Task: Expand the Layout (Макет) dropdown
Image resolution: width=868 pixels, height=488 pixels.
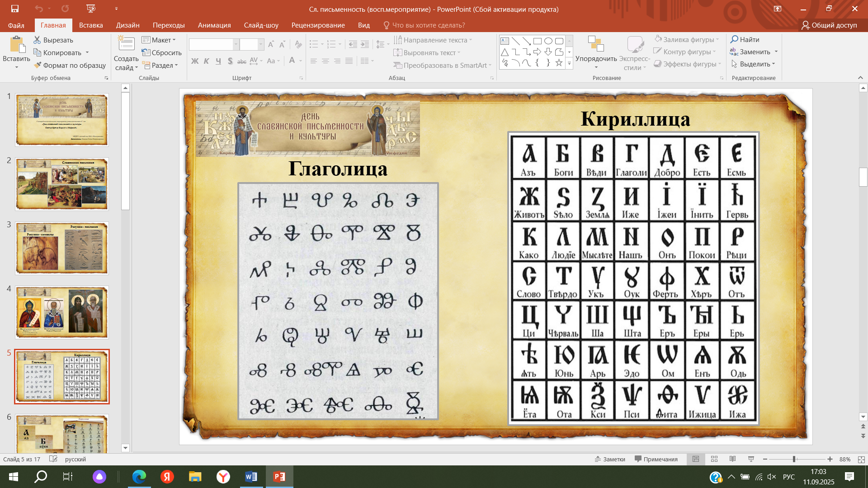Action: tap(159, 40)
